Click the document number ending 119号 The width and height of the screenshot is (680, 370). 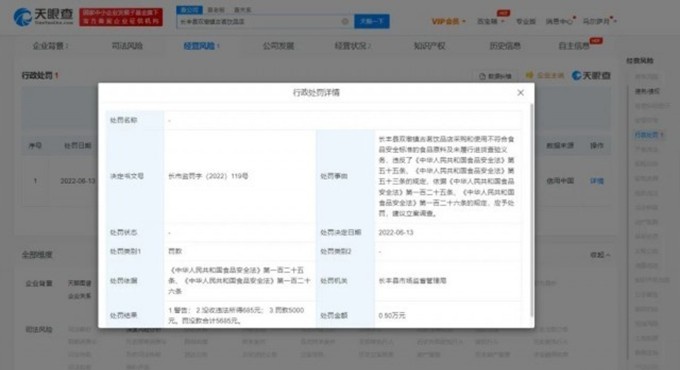point(208,177)
